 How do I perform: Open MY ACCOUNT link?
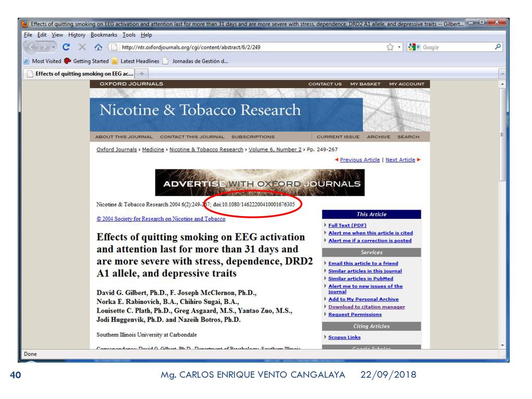pos(406,84)
